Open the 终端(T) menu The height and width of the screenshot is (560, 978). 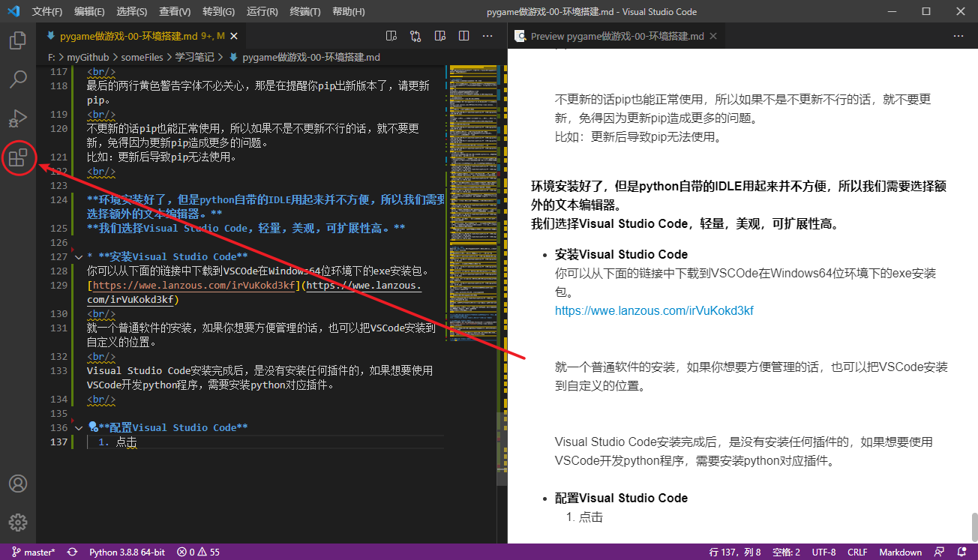pos(304,11)
